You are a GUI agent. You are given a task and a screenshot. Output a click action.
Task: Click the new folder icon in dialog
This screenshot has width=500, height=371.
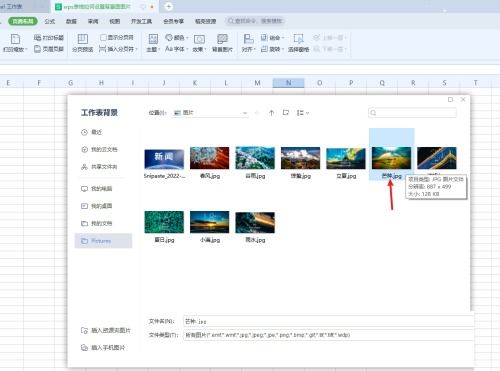click(286, 113)
